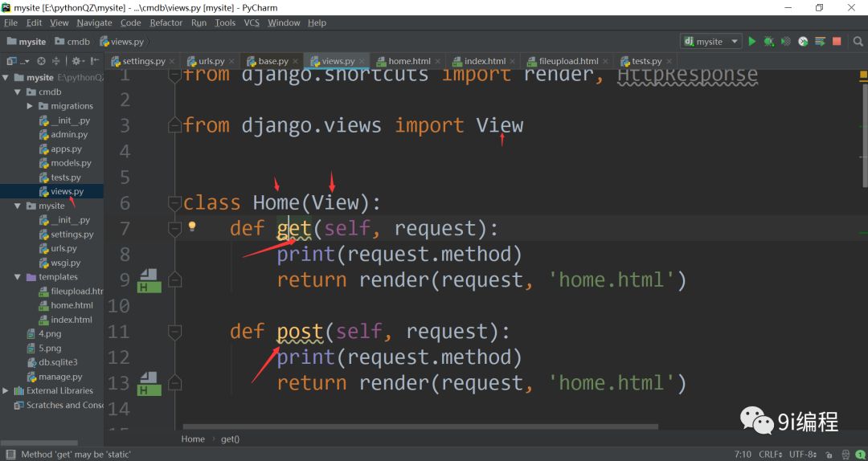The width and height of the screenshot is (868, 461).
Task: Fold the def post method block
Action: point(174,332)
